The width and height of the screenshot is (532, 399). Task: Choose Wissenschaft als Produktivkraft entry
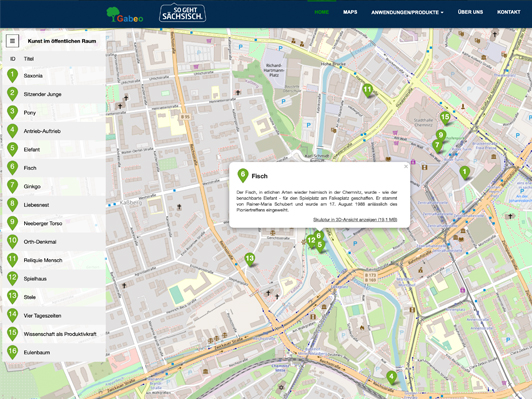[54, 334]
